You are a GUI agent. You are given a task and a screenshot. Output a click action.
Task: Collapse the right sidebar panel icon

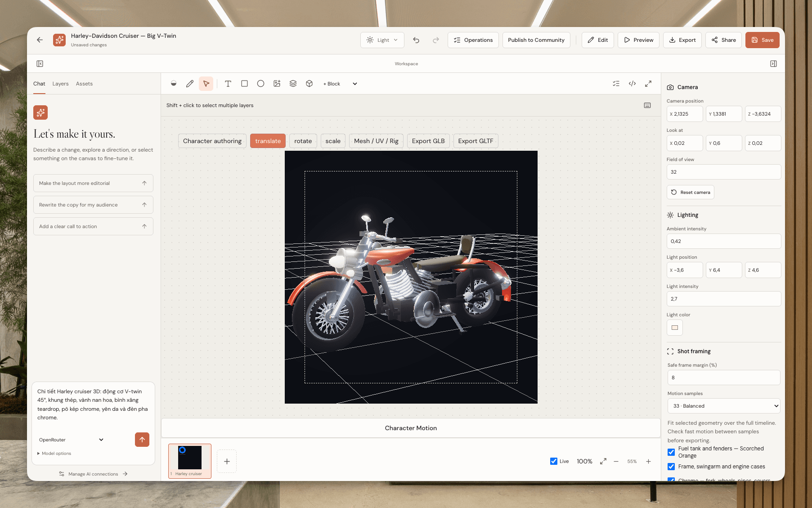(x=773, y=64)
